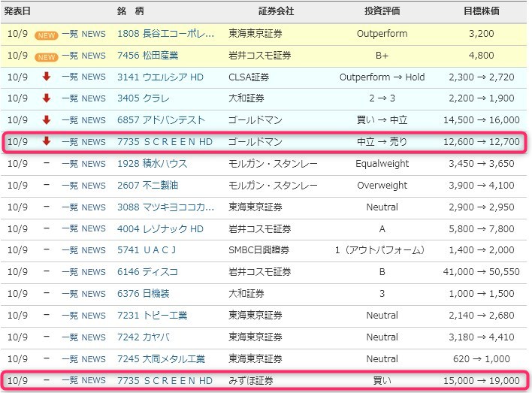Click the NEW badge in the 長谷工コーポレーション row

coord(47,35)
